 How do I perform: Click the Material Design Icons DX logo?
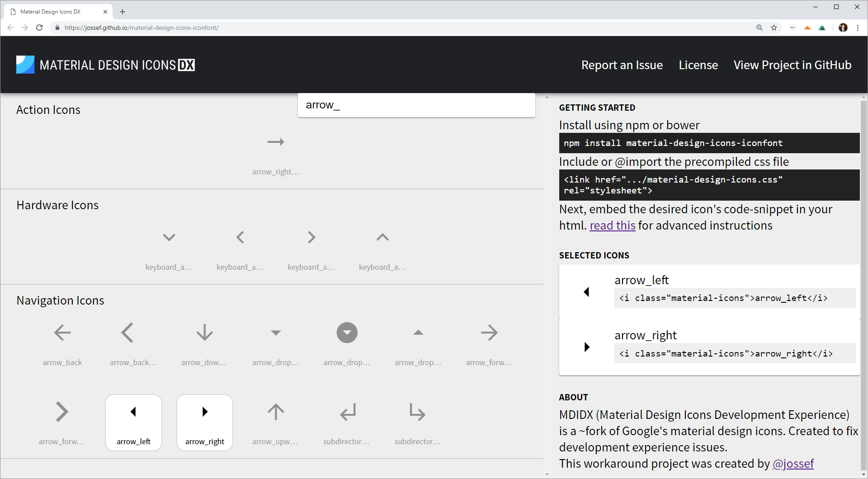pos(106,65)
